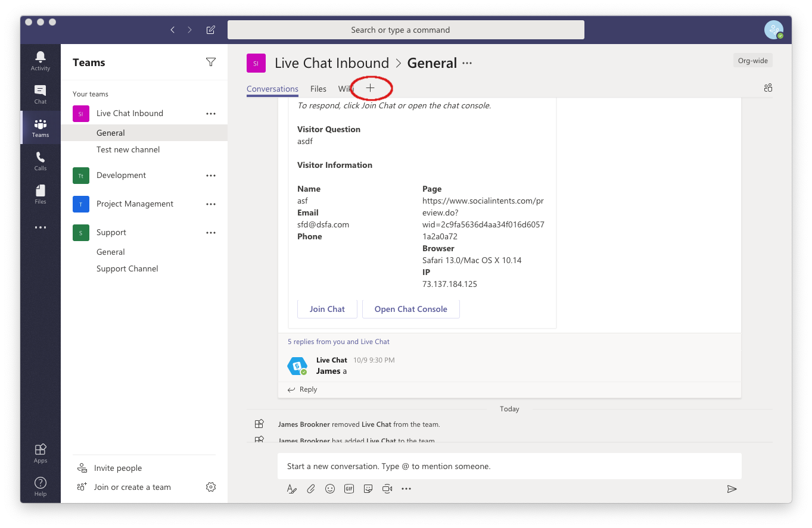Open General channel header ellipsis menu
The width and height of the screenshot is (812, 528).
[467, 63]
